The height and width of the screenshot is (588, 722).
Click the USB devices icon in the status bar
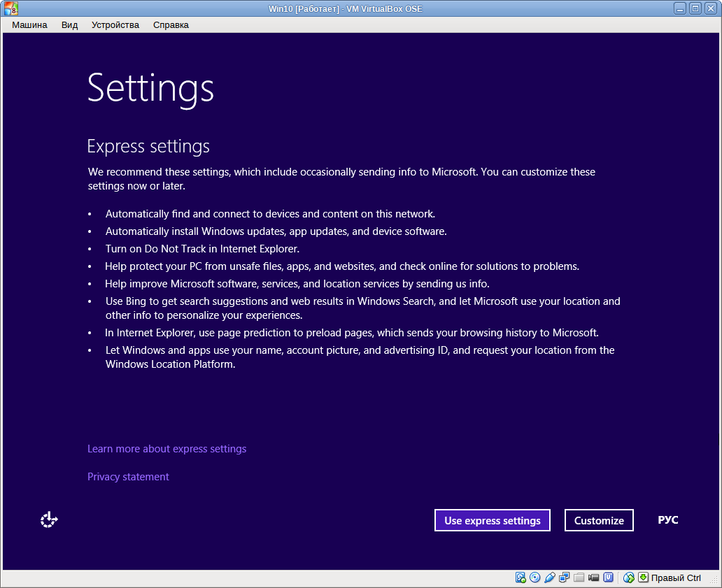(x=550, y=578)
